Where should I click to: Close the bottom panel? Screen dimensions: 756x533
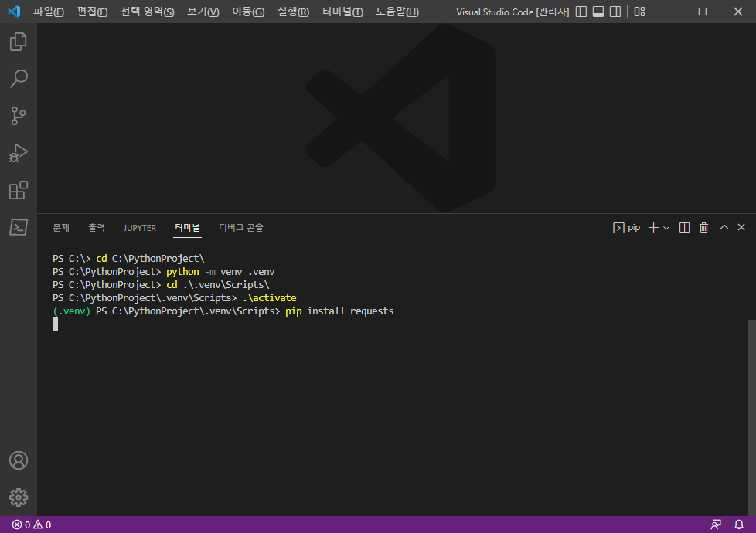tap(741, 227)
